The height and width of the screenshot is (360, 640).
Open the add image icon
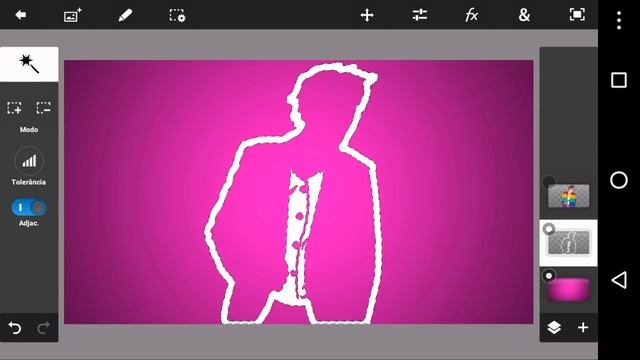(73, 15)
